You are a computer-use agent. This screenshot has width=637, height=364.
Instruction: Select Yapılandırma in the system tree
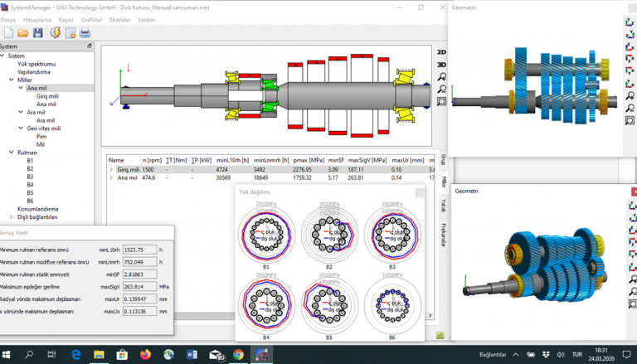click(x=34, y=72)
